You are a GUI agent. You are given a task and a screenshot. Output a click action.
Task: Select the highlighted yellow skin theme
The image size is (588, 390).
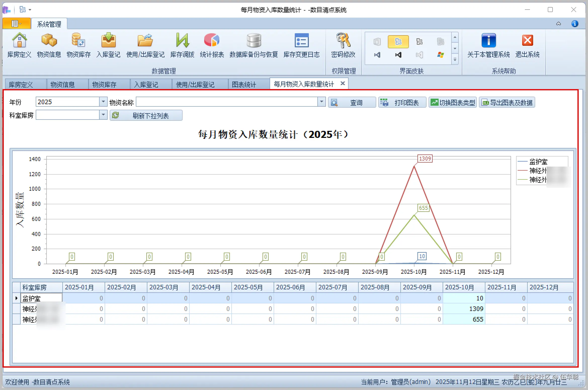pyautogui.click(x=398, y=42)
